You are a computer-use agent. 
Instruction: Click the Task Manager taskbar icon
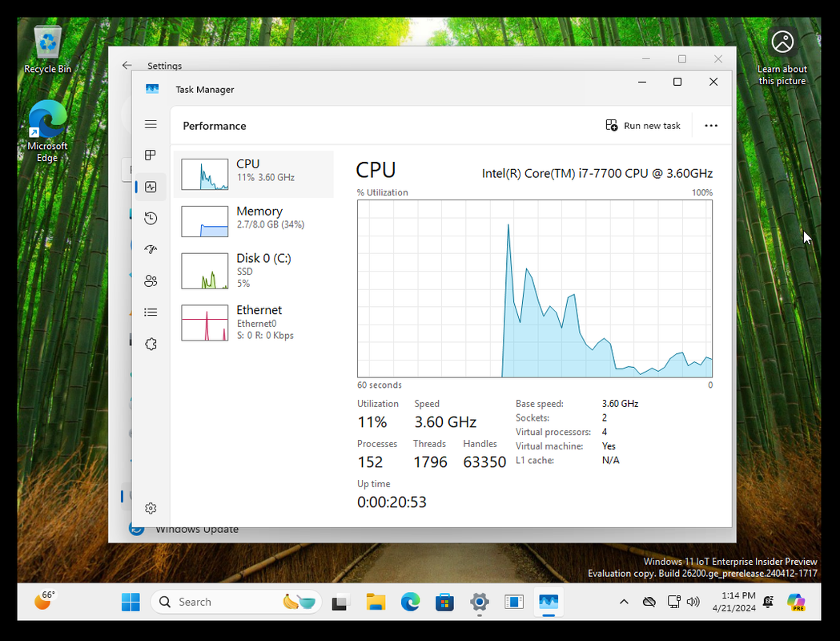549,602
